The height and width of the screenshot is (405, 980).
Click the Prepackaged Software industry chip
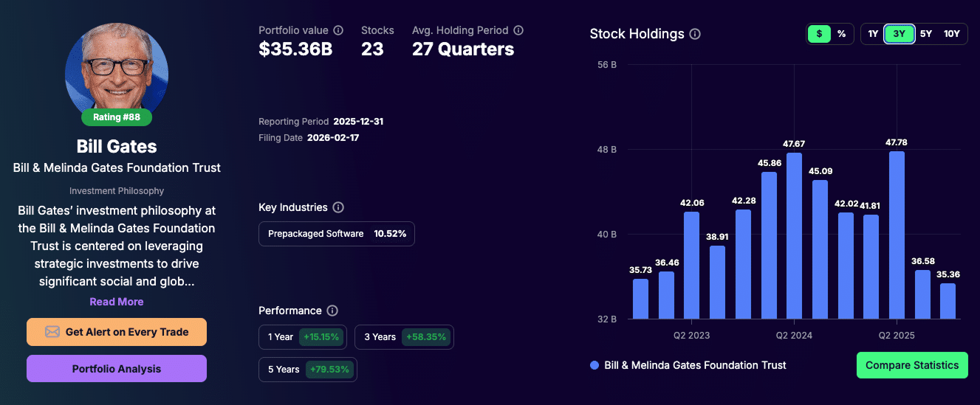tap(337, 234)
